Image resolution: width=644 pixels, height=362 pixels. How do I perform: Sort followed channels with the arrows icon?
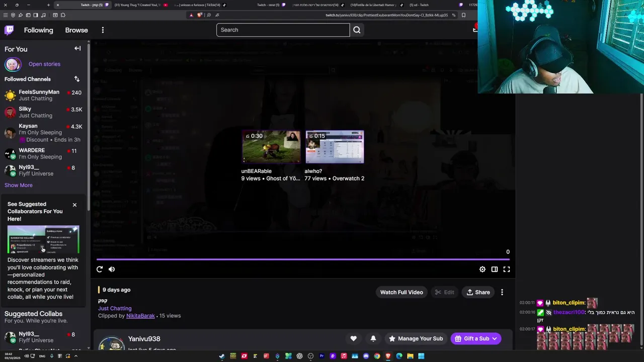point(77,79)
